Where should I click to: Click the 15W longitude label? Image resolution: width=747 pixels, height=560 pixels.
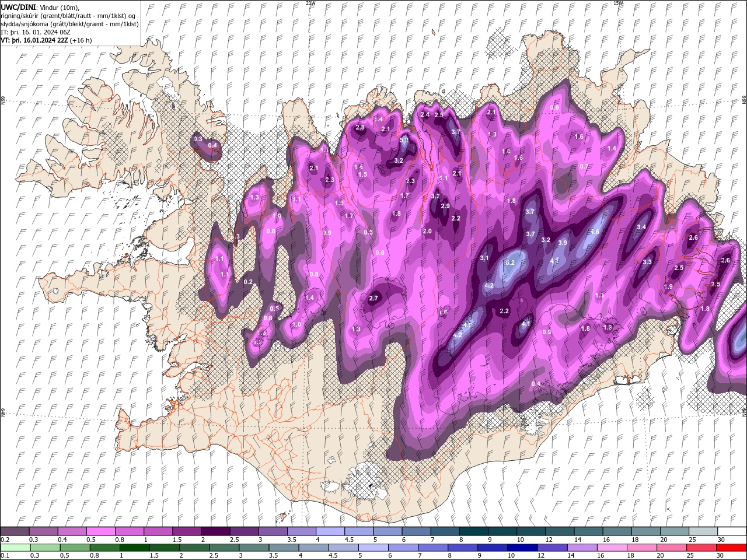[618, 3]
